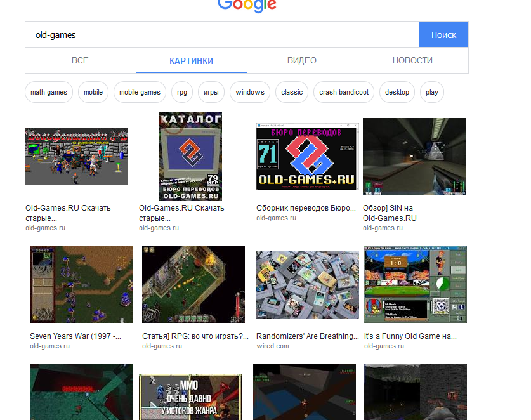The image size is (531, 420).
Task: Choose the classic filter chip
Action: (292, 92)
